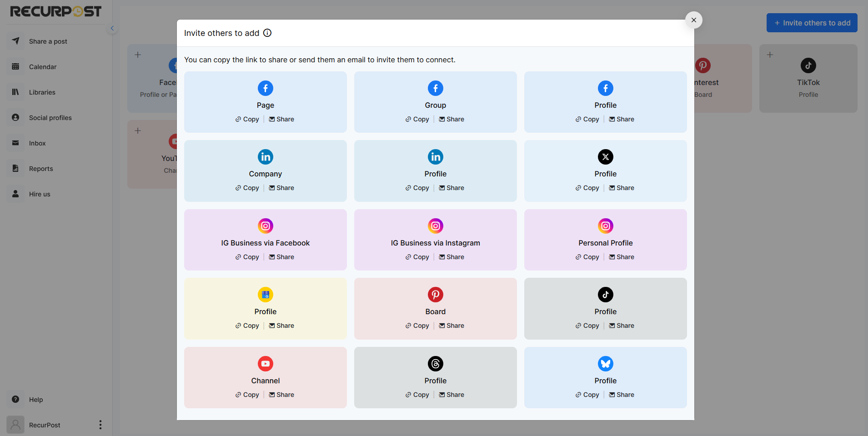Close the Invite others to add dialog
Viewport: 868px width, 436px height.
pos(694,20)
